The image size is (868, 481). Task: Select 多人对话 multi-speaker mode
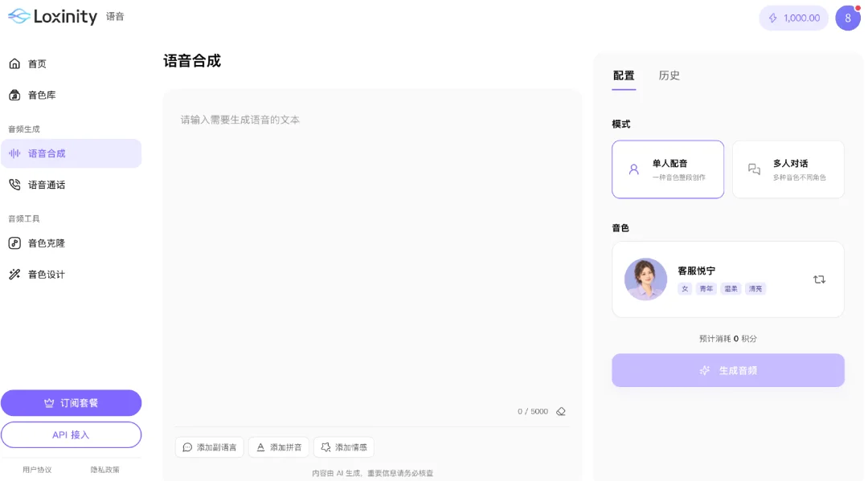click(788, 169)
